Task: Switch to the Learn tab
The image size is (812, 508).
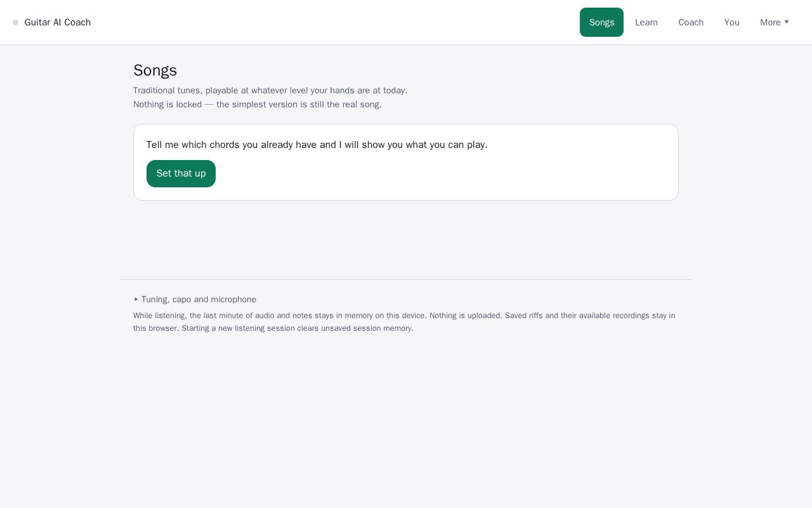Action: coord(646,22)
